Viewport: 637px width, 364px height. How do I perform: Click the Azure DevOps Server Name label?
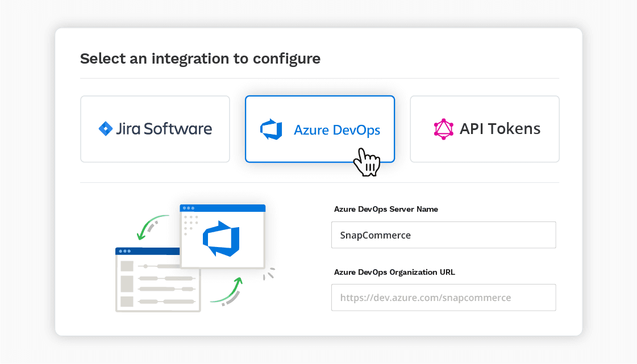(x=386, y=209)
